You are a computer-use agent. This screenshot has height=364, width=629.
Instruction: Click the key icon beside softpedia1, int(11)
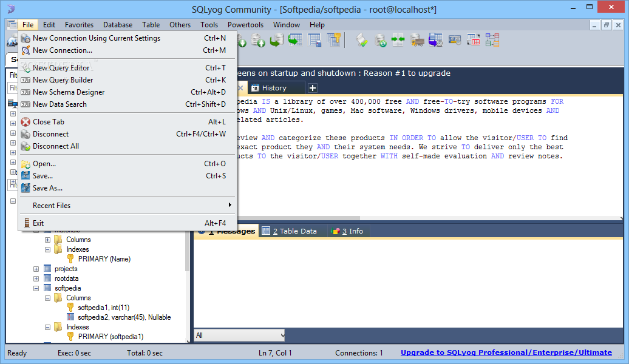(x=70, y=307)
